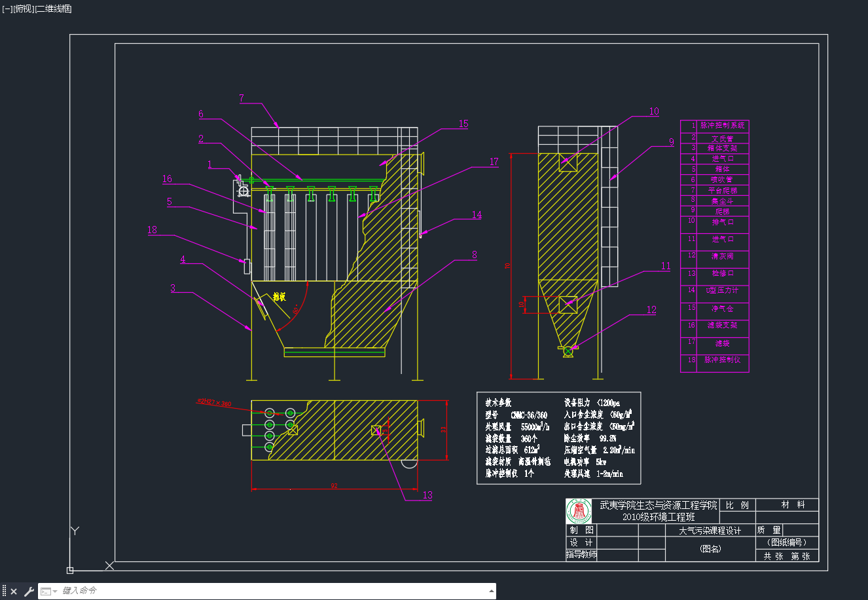Select the (图名) title cell text
The width and height of the screenshot is (868, 600).
[x=710, y=549]
